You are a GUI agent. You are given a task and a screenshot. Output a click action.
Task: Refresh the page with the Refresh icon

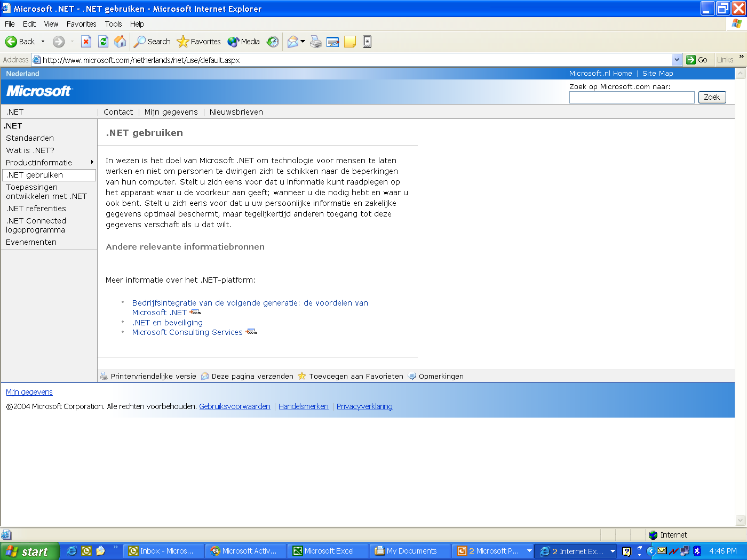(x=104, y=42)
